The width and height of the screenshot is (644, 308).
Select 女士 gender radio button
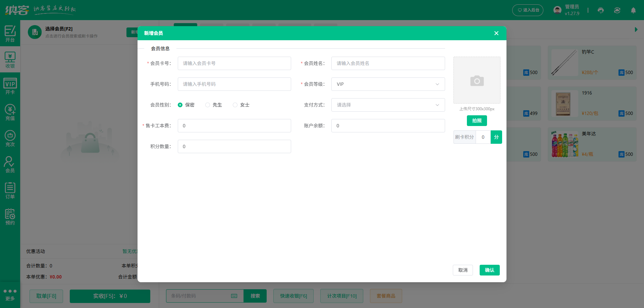pyautogui.click(x=235, y=105)
